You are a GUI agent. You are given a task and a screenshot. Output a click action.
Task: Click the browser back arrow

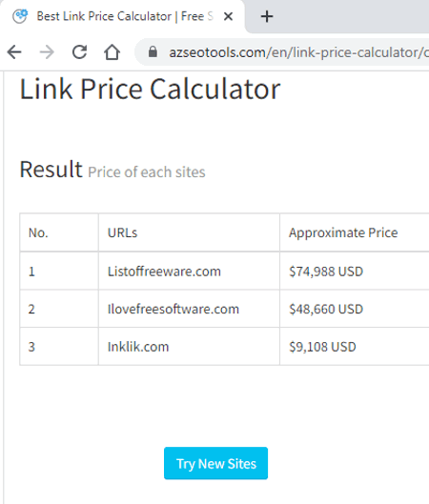(x=14, y=52)
